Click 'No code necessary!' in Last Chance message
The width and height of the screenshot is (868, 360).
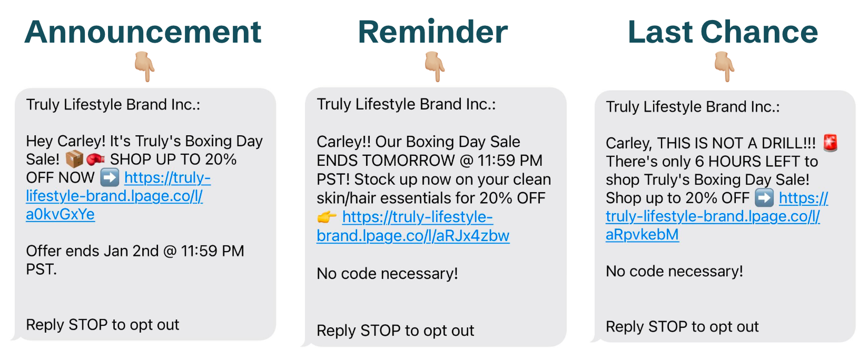pyautogui.click(x=674, y=272)
